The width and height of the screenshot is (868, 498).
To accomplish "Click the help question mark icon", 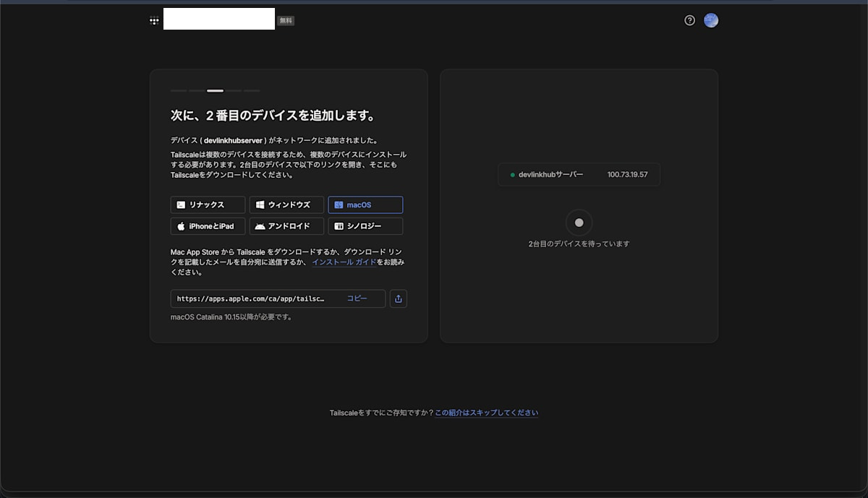I will click(x=689, y=20).
